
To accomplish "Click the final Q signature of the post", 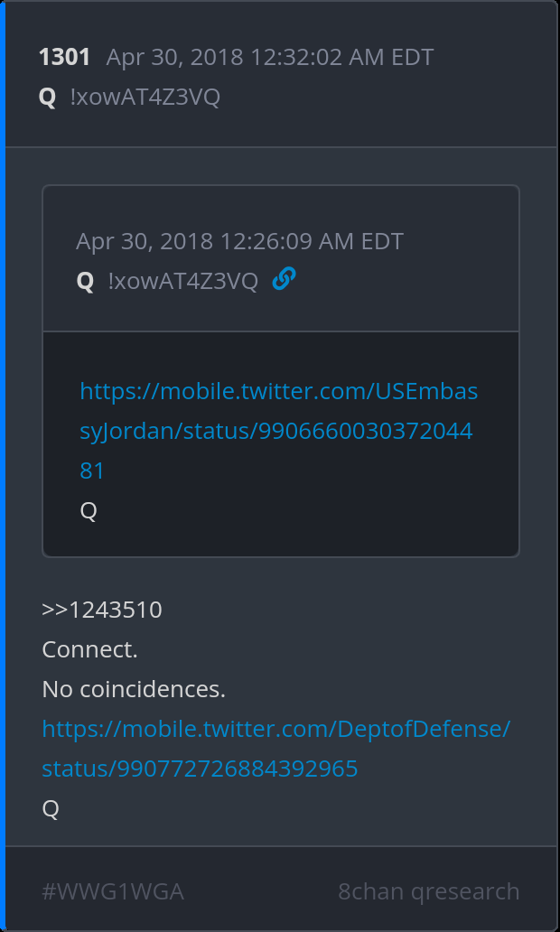I will (x=51, y=809).
